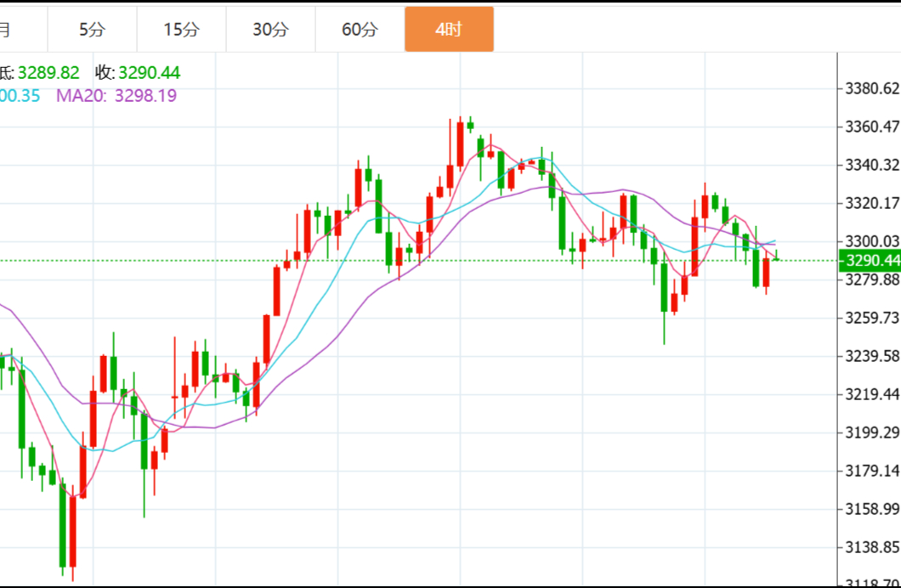Image resolution: width=901 pixels, height=588 pixels.
Task: Click the green current price tag 3290.44
Action: click(870, 260)
